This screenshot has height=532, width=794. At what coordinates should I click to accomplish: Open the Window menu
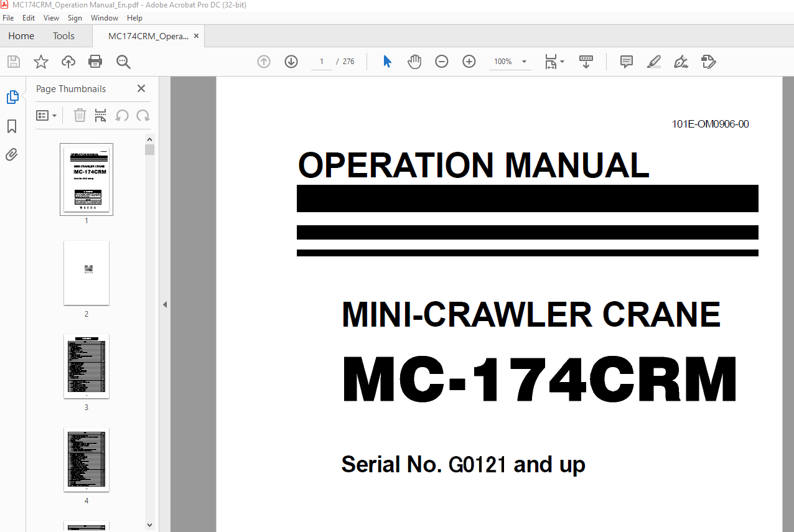tap(105, 18)
